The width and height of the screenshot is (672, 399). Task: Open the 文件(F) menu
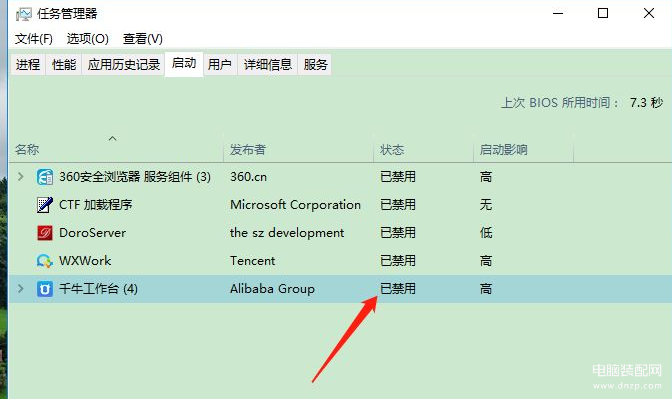point(34,39)
